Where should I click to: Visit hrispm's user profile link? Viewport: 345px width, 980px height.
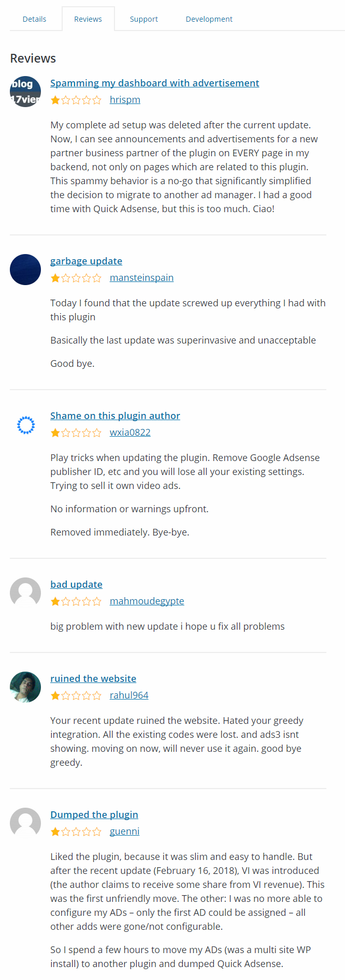click(125, 100)
